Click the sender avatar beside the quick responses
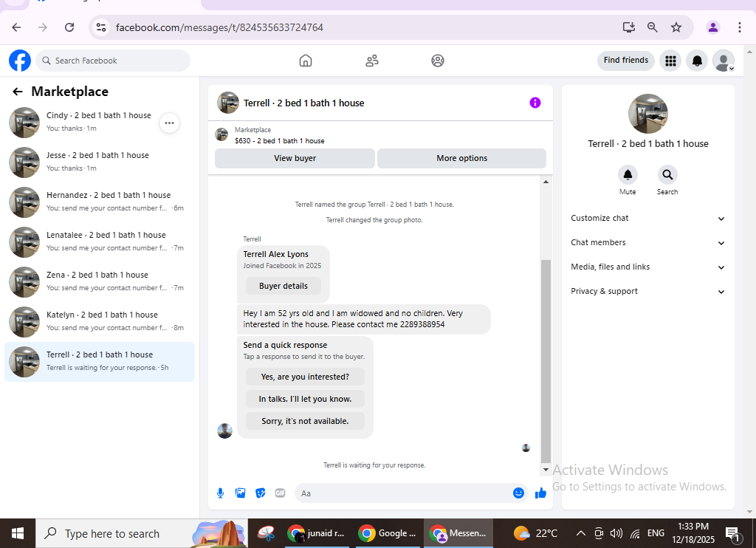This screenshot has height=548, width=756. coord(224,431)
